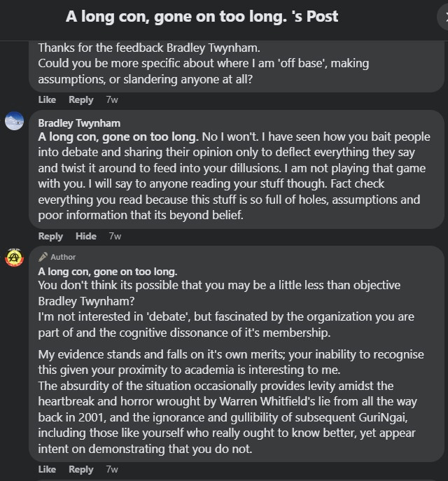Screen dimensions: 448x481
Task: Hide Bradley Twynham's comment
Action: coord(86,236)
